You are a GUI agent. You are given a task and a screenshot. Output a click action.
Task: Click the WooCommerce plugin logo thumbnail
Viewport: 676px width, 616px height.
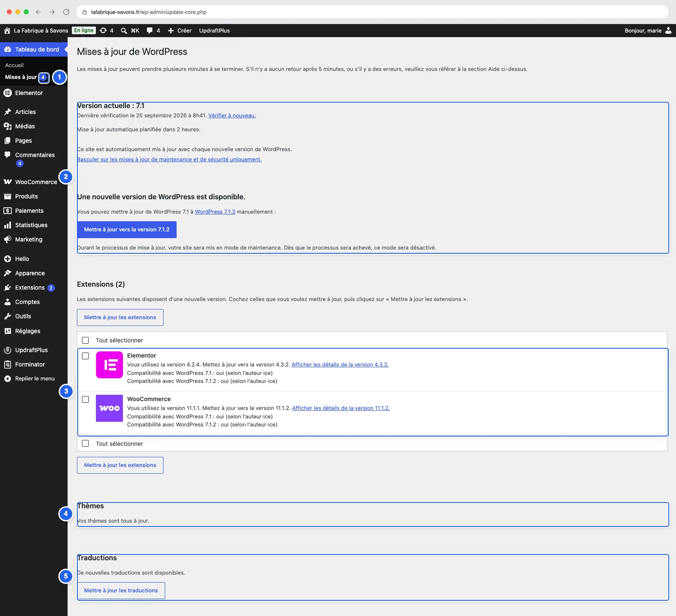pos(109,408)
